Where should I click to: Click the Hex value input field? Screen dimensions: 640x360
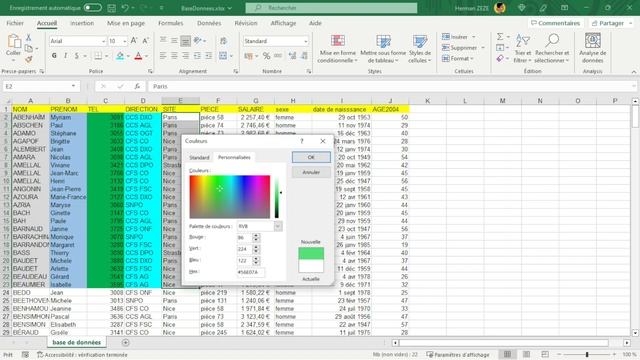click(251, 272)
